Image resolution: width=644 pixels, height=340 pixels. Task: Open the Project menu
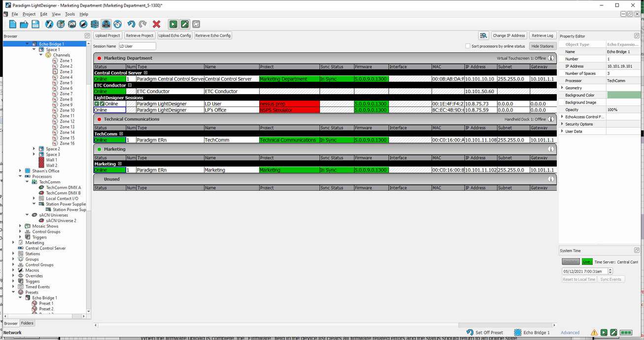(x=29, y=14)
